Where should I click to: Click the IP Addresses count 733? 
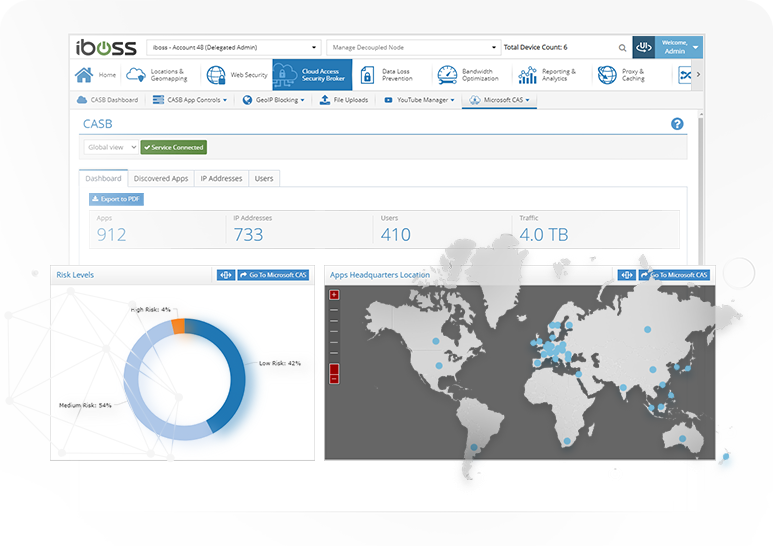[248, 235]
